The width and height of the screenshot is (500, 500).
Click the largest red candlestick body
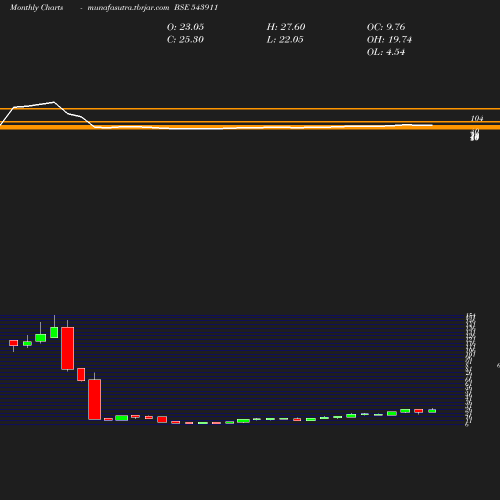[x=68, y=348]
